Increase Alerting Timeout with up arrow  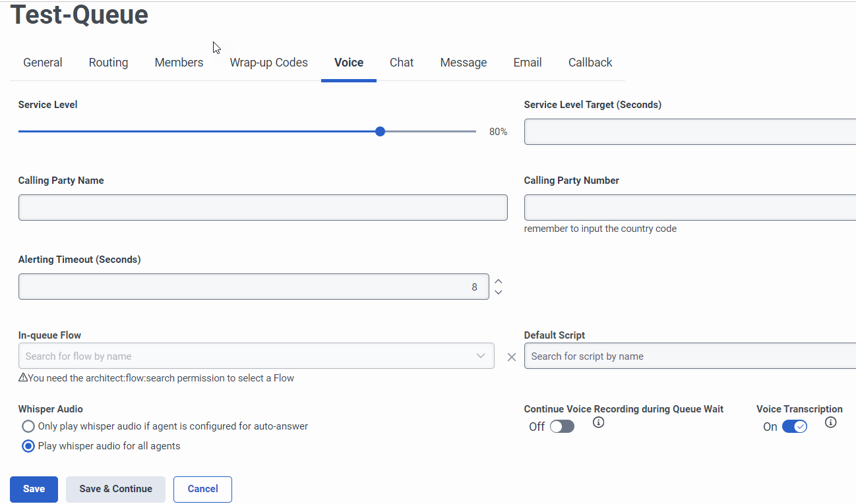click(x=499, y=281)
